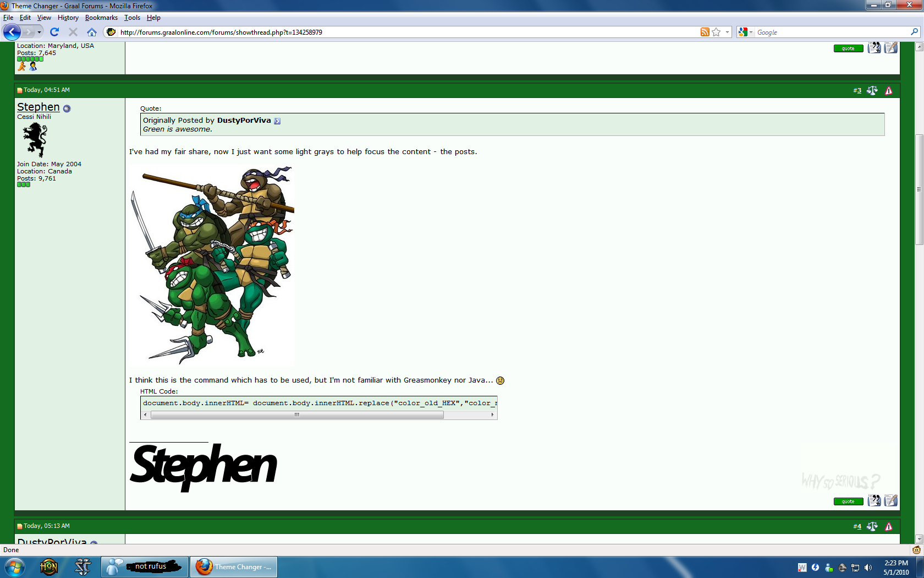Open the Help menu

pos(153,18)
